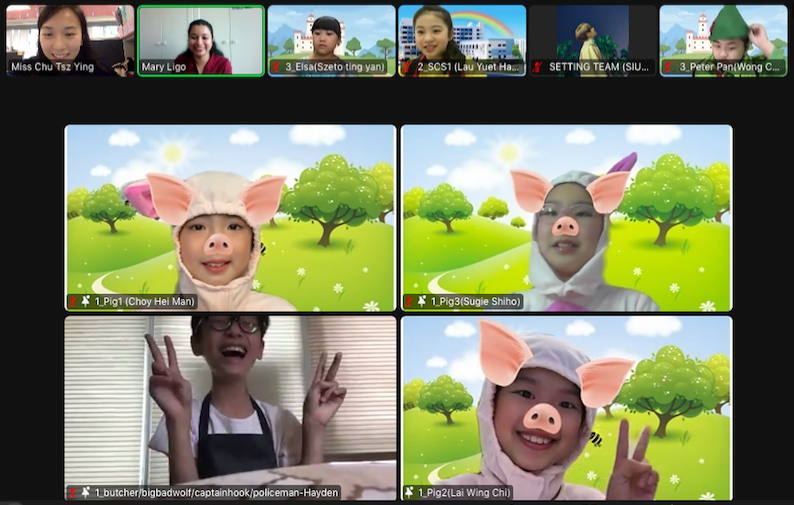794x505 pixels.
Task: Click muted mic icon on 3_Peter Pan tile
Action: click(x=668, y=67)
